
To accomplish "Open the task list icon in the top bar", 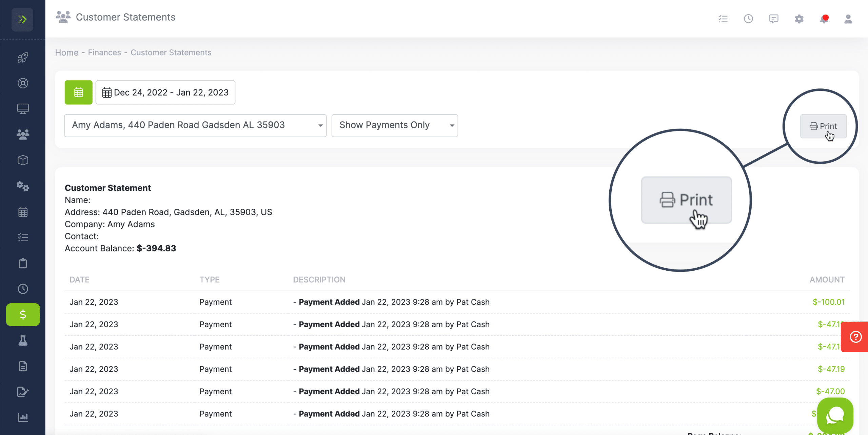I will click(x=723, y=19).
